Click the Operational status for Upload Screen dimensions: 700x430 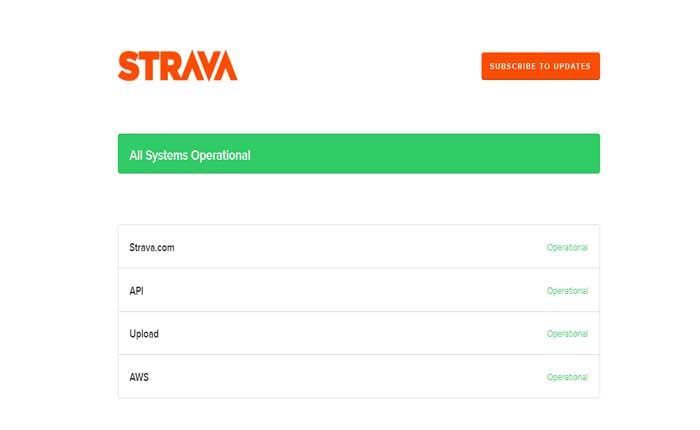coord(567,334)
